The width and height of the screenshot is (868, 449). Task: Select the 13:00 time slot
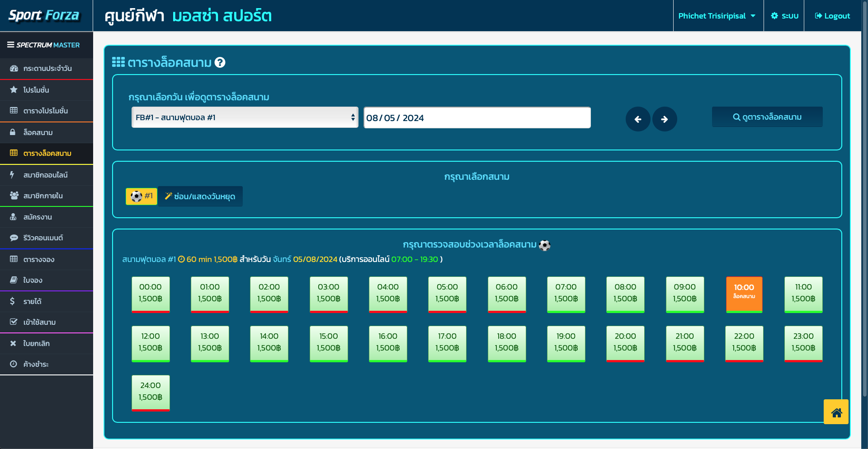[x=210, y=343]
